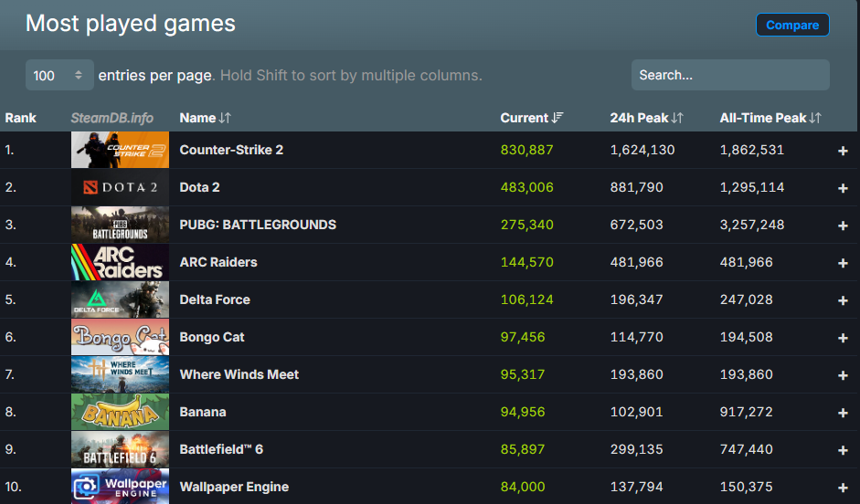Sort by the 24h Peak column

646,118
